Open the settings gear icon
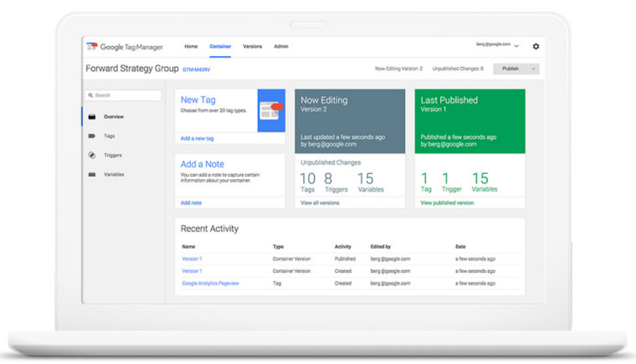 [x=536, y=46]
